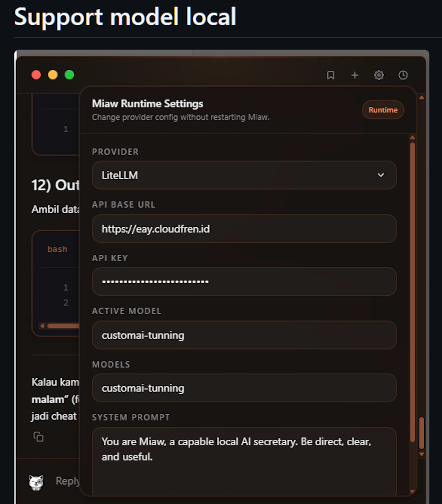Image resolution: width=442 pixels, height=504 pixels.
Task: Minimize the window with the yellow button
Action: click(53, 75)
